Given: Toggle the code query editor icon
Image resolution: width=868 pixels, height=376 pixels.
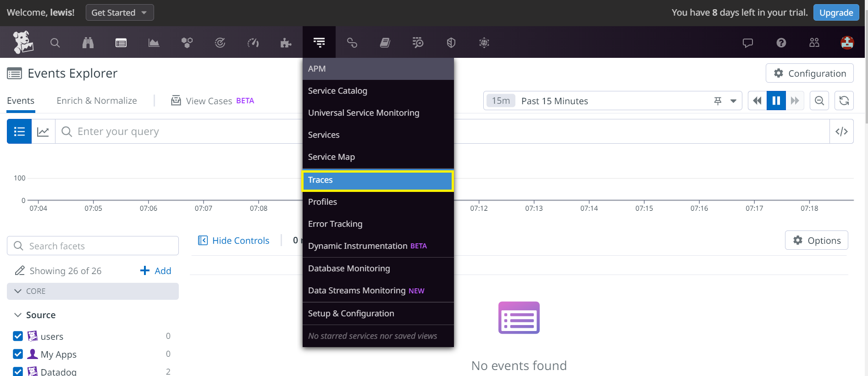Looking at the screenshot, I should click(841, 132).
